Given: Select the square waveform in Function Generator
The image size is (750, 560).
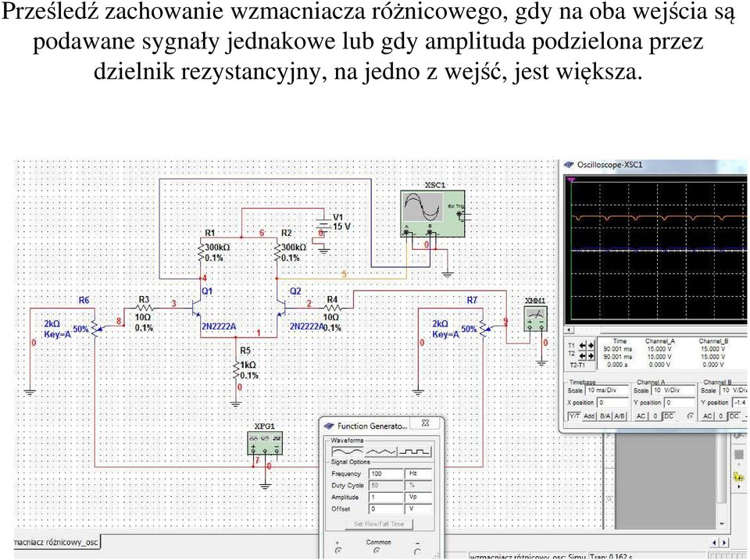Looking at the screenshot, I should tap(414, 451).
